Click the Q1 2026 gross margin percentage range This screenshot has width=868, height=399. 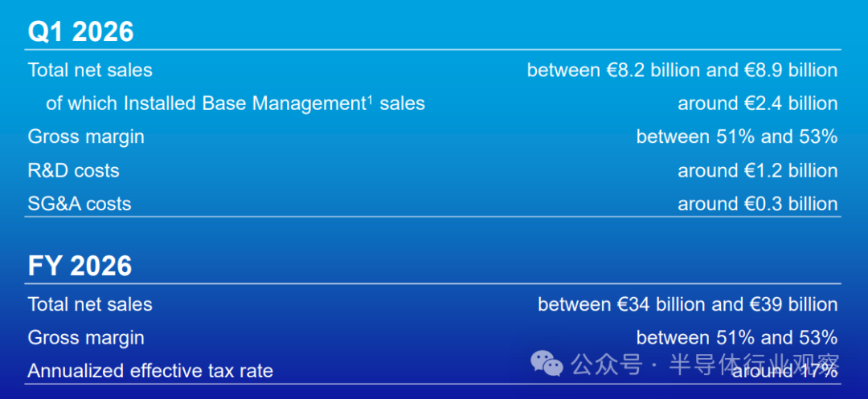736,137
